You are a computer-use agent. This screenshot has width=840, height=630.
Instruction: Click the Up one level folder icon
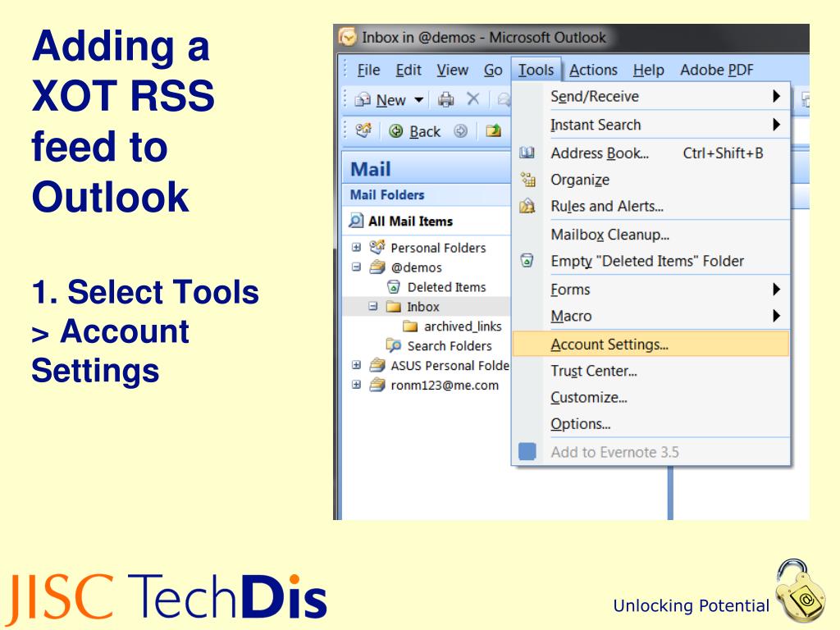pyautogui.click(x=493, y=130)
